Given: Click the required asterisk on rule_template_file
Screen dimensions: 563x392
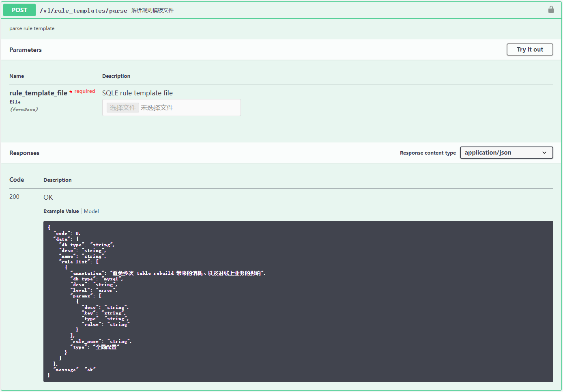Looking at the screenshot, I should (x=71, y=91).
